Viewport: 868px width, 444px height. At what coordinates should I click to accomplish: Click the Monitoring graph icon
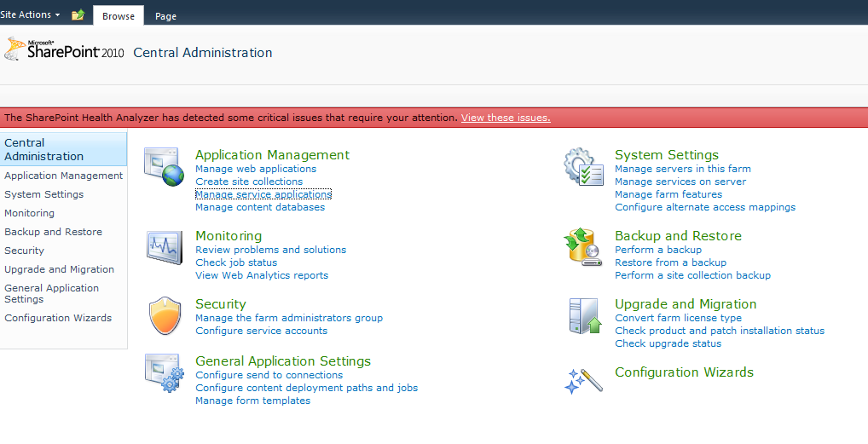pos(164,247)
